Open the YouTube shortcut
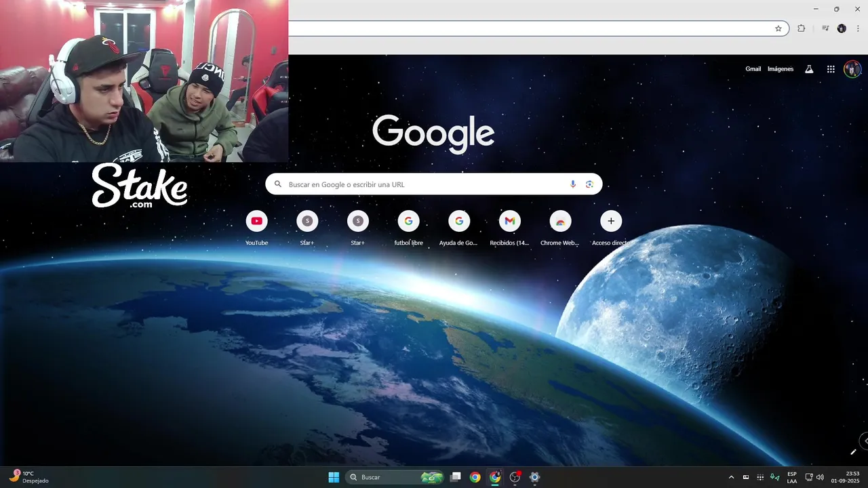 click(x=256, y=228)
